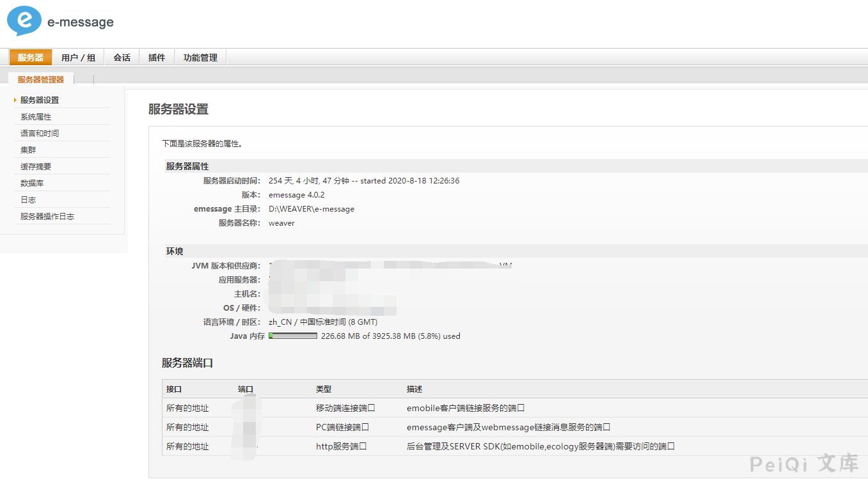This screenshot has width=868, height=491.
Task: Click the arrow marker beside 服务器设置
Action: (15, 100)
